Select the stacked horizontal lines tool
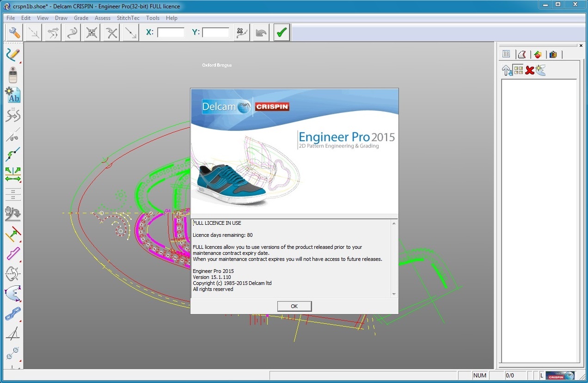Viewport: 588px width, 383px height. [x=13, y=194]
